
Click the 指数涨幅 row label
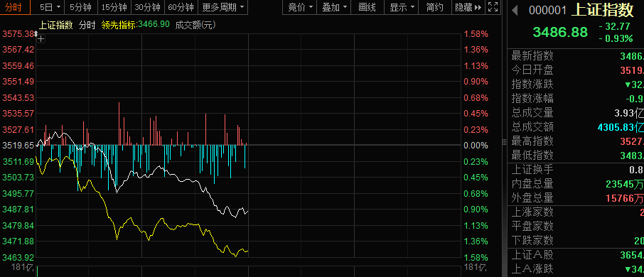(532, 99)
